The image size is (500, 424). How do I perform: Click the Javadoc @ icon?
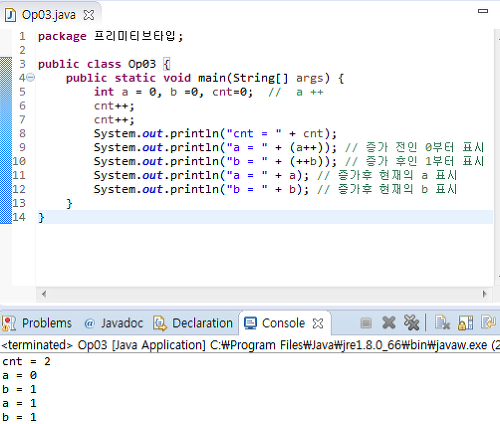[x=89, y=323]
